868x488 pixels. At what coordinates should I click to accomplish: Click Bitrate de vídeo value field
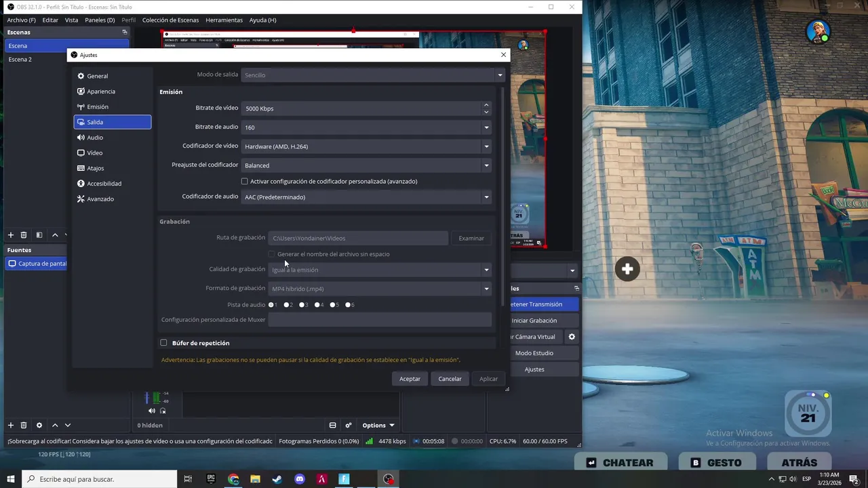pyautogui.click(x=361, y=108)
